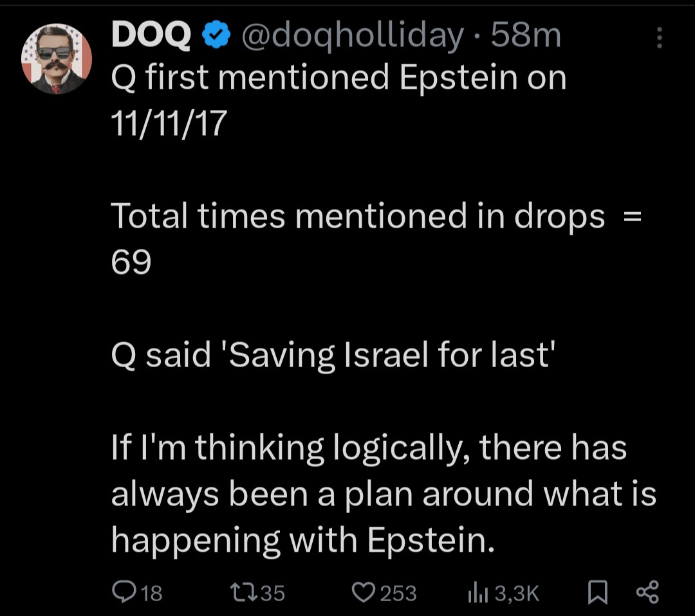Tap the share icon on the post
This screenshot has height=616, width=695.
647,592
